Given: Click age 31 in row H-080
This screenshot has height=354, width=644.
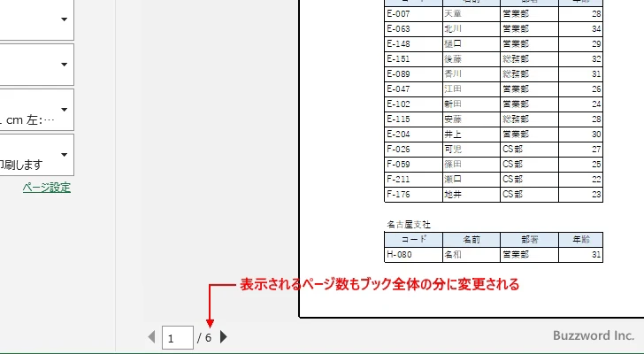Looking at the screenshot, I should [x=596, y=255].
